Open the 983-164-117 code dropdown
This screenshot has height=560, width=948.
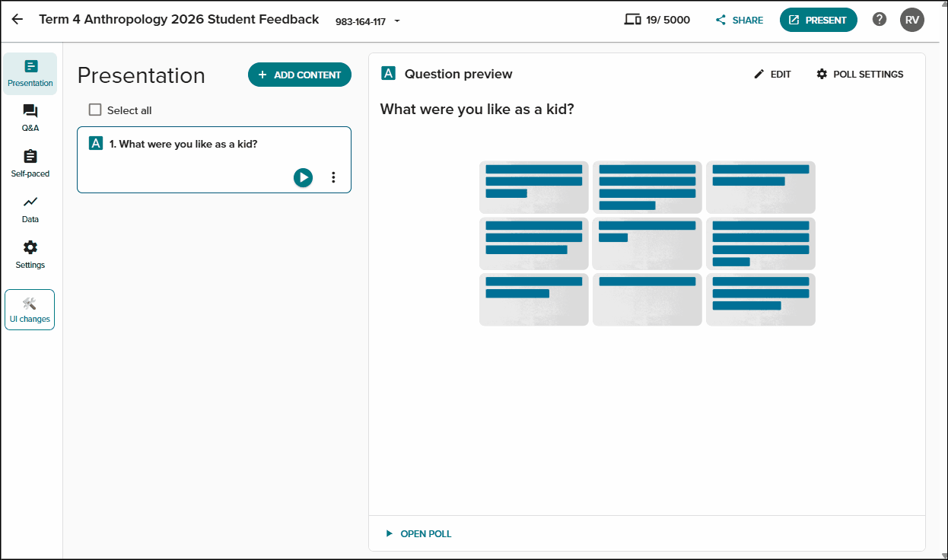coord(367,21)
